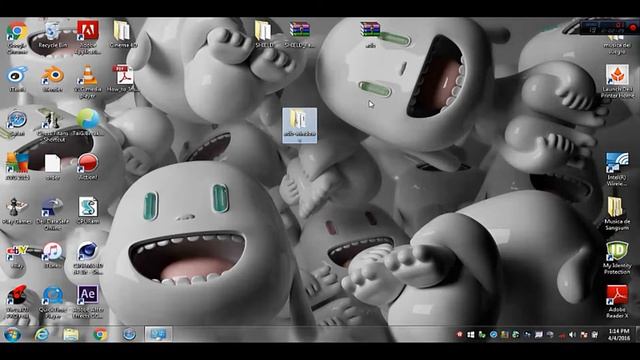Open the round blue taskbar icon beside Chrome

pyautogui.click(x=129, y=335)
